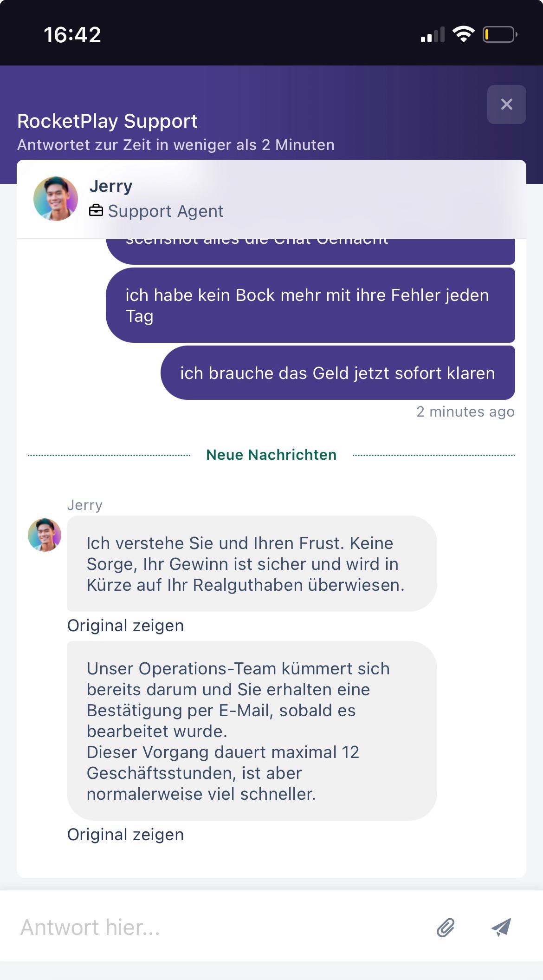This screenshot has height=980, width=543.
Task: Tap the battery indicator icon
Action: click(x=500, y=34)
